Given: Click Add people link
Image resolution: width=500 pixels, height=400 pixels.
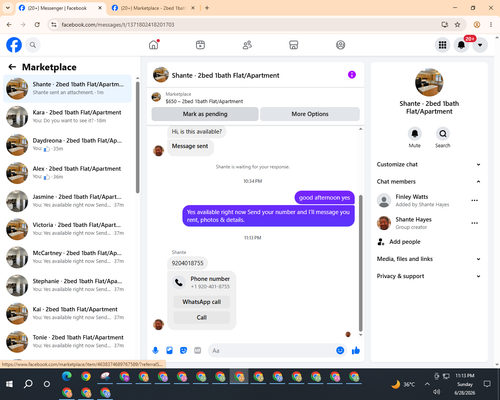Looking at the screenshot, I should point(405,242).
